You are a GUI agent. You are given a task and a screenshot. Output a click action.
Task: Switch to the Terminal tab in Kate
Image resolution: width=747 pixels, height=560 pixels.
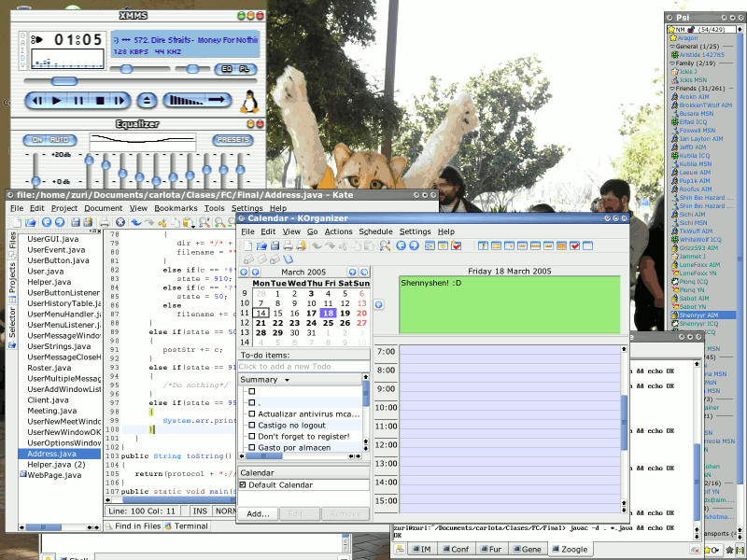186,526
